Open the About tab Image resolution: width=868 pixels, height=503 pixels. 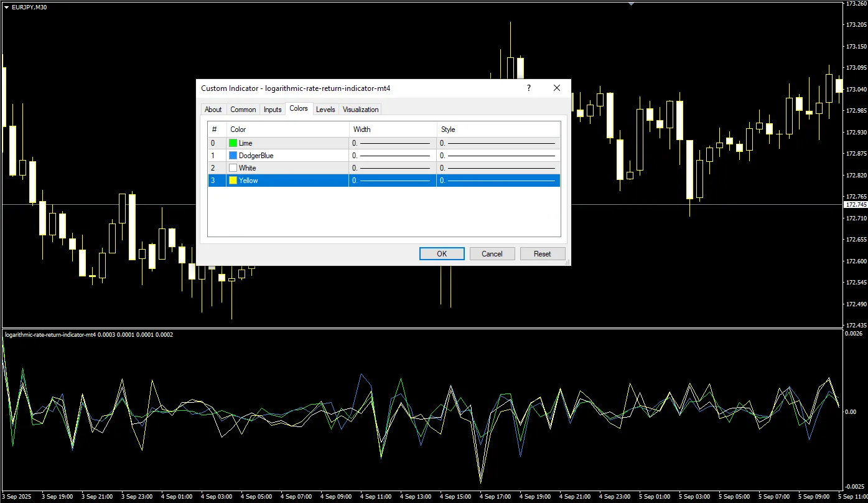tap(213, 110)
